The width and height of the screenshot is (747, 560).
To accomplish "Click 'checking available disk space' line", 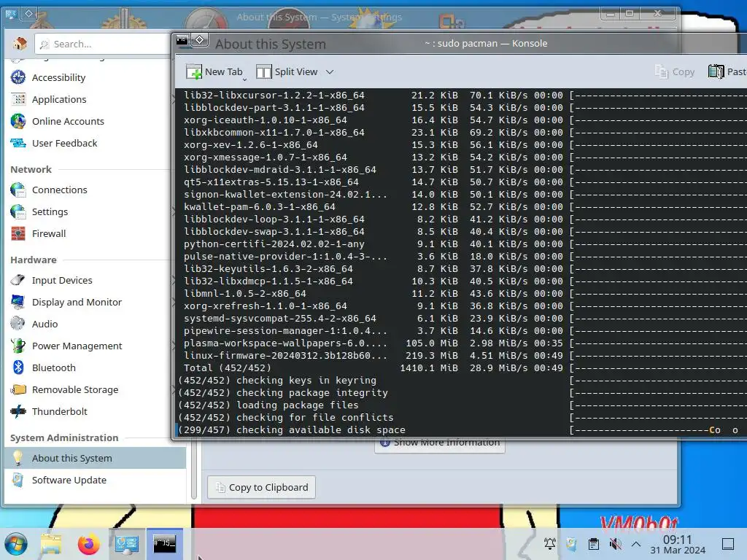I will tap(292, 430).
